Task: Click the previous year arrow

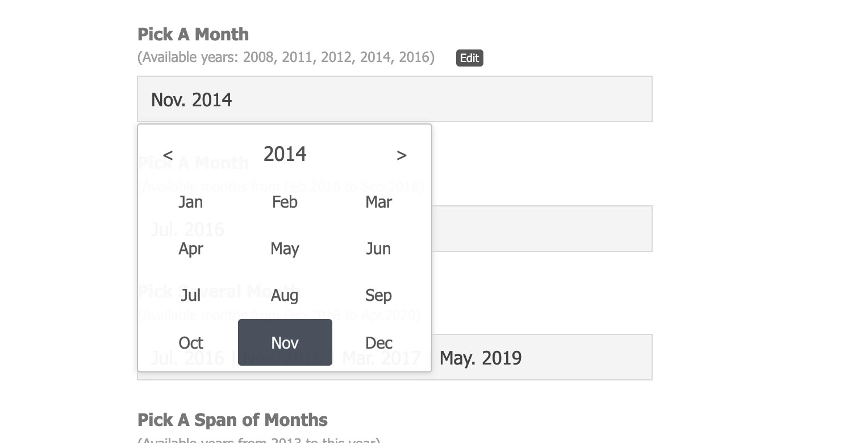Action: coord(168,154)
